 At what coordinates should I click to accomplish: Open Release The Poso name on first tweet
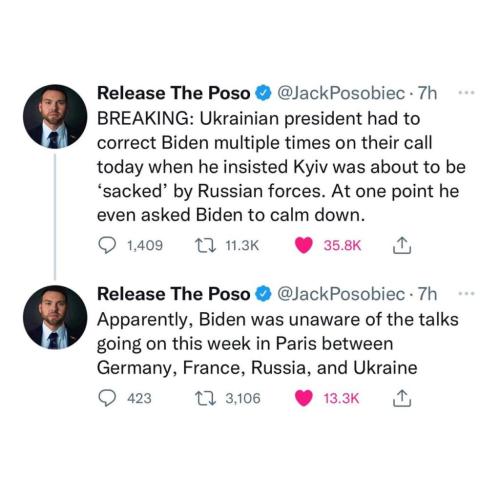tap(174, 93)
